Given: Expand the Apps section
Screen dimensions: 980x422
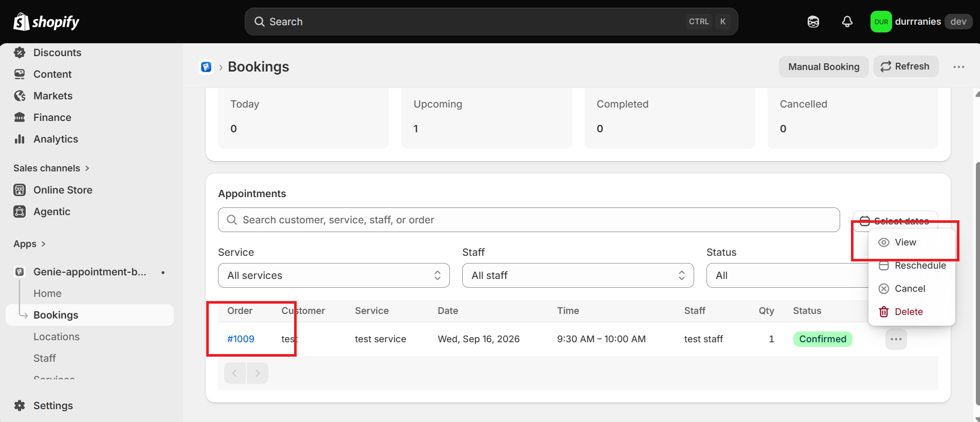Looking at the screenshot, I should click(30, 244).
